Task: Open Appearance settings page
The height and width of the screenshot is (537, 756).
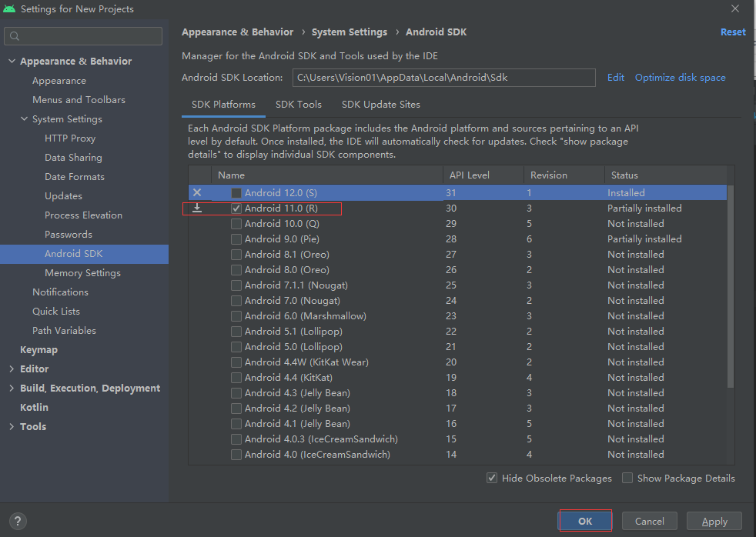Action: pyautogui.click(x=59, y=81)
